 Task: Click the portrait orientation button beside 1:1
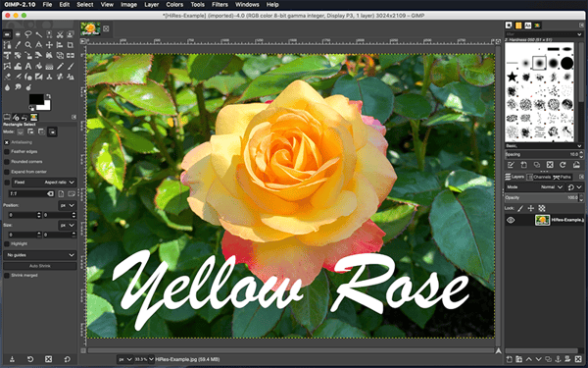click(61, 193)
